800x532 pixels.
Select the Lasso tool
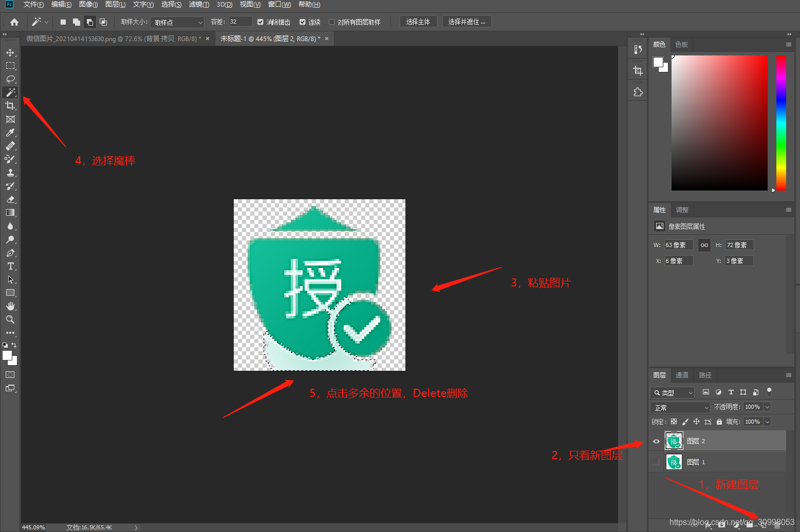coord(10,79)
